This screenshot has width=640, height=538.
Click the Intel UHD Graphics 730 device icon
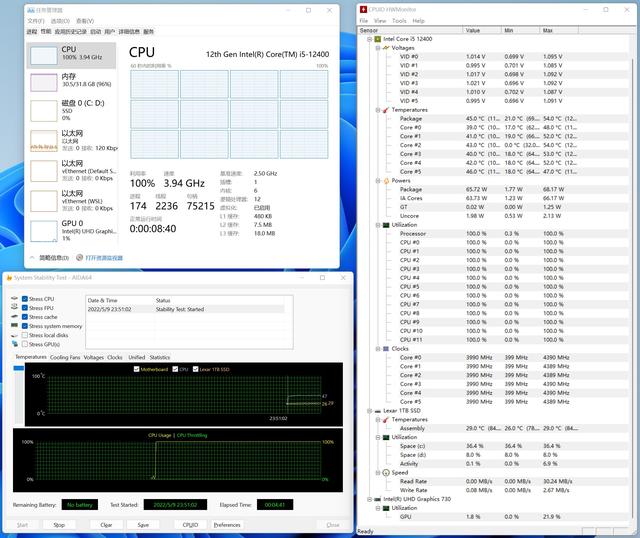point(378,499)
